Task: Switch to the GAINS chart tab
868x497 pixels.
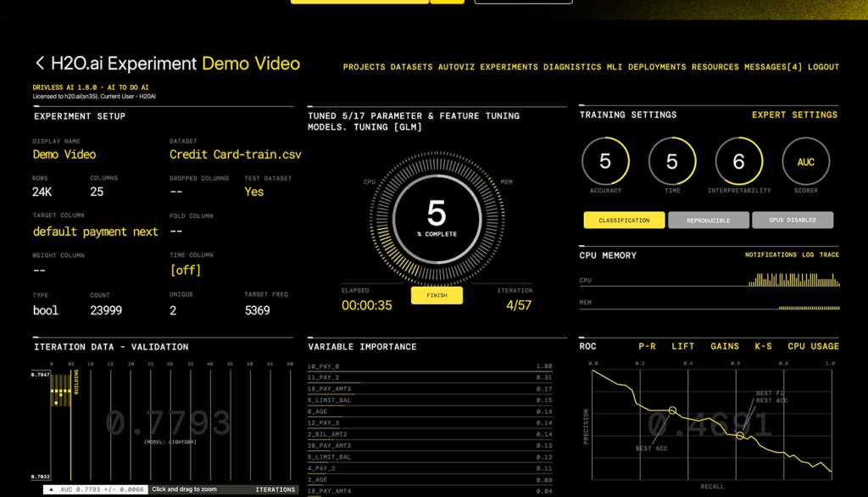Action: click(x=725, y=346)
